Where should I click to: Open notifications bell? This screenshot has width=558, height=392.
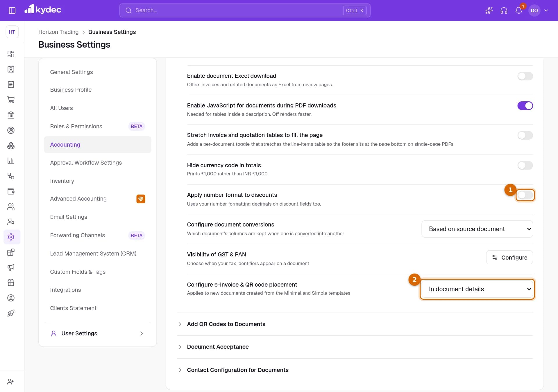coord(519,10)
